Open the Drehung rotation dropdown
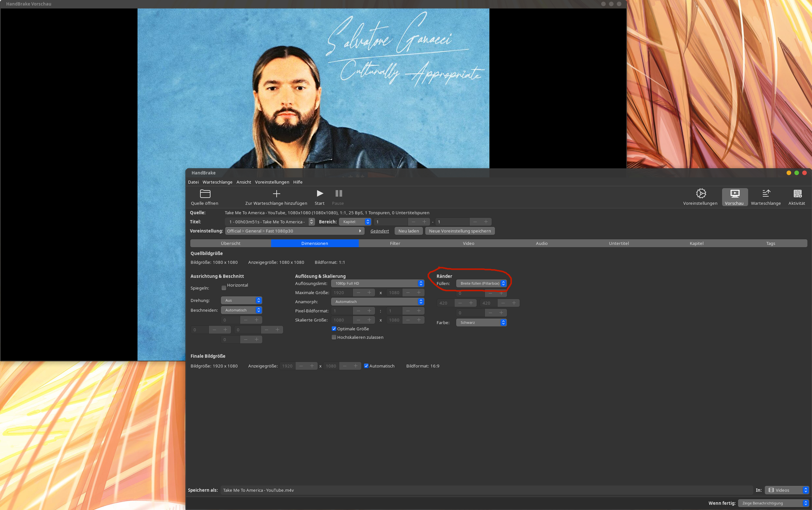This screenshot has width=812, height=510. pyautogui.click(x=241, y=300)
